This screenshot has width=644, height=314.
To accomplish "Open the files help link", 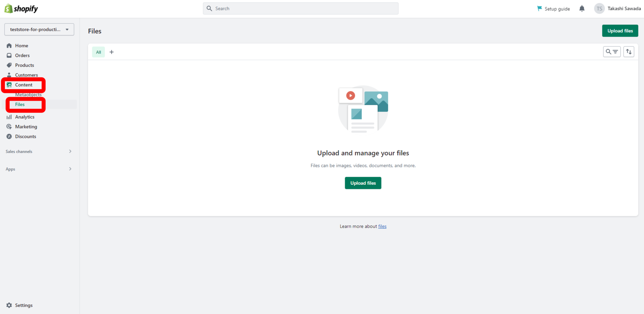I will (382, 226).
